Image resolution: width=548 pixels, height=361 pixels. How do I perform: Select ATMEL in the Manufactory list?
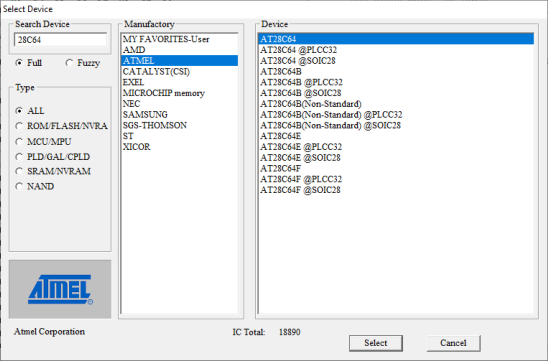(179, 61)
